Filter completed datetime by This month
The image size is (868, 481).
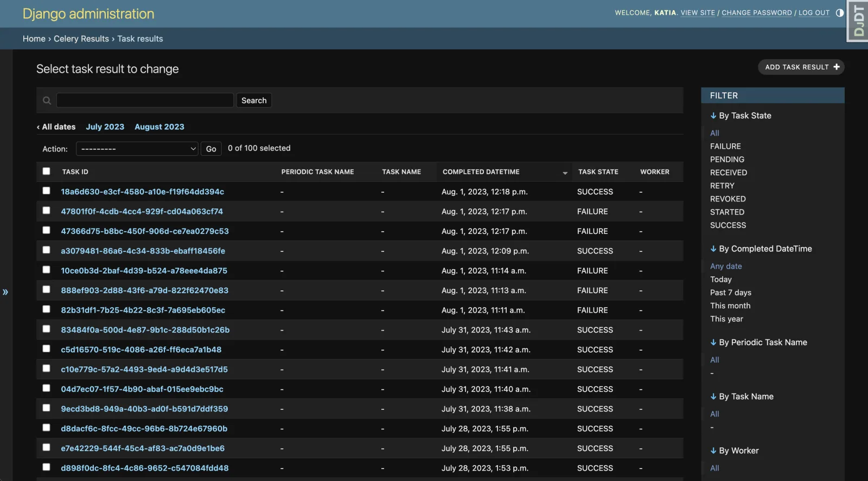pos(730,306)
